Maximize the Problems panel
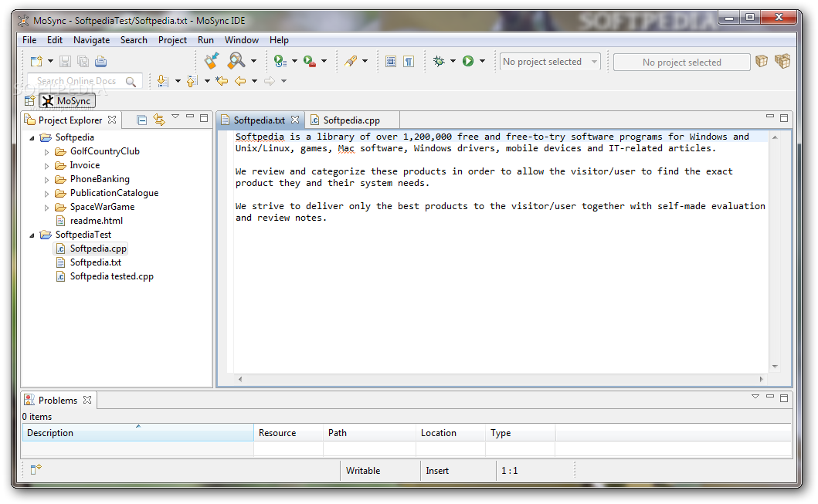 pos(783,397)
